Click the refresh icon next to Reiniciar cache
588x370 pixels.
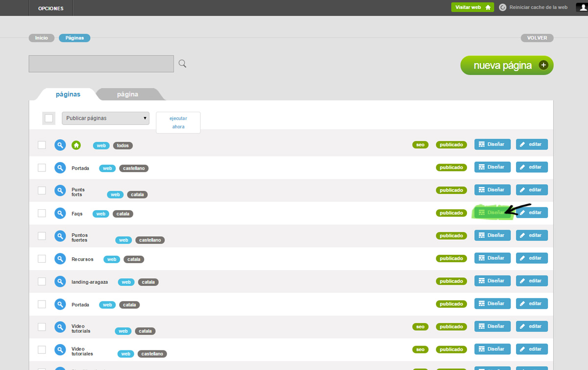[x=503, y=7]
